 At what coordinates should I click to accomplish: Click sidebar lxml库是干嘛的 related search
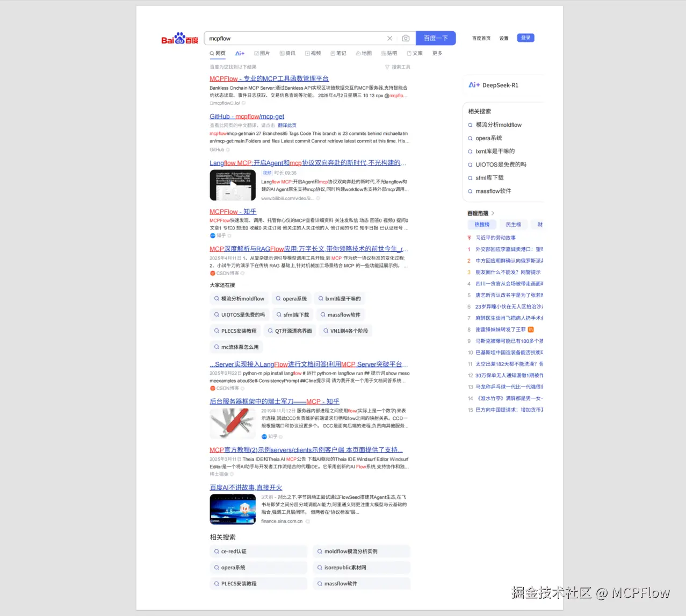pos(495,151)
